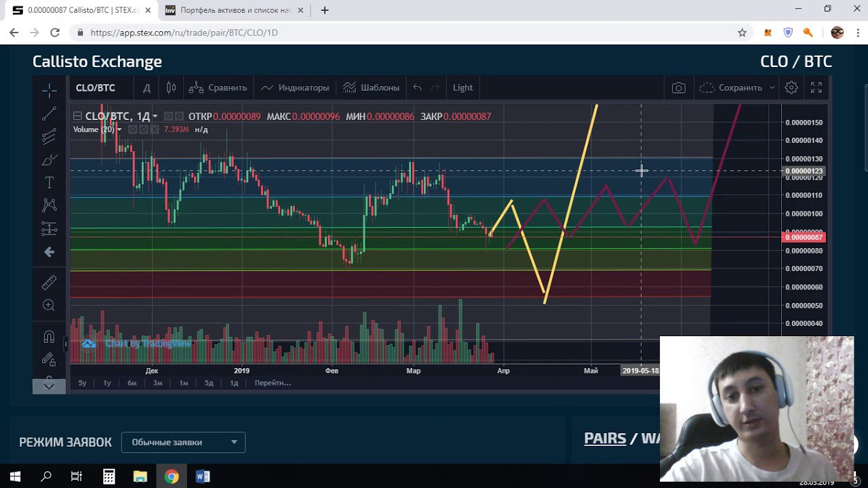
Task: Select the PAIRS tab
Action: (605, 438)
